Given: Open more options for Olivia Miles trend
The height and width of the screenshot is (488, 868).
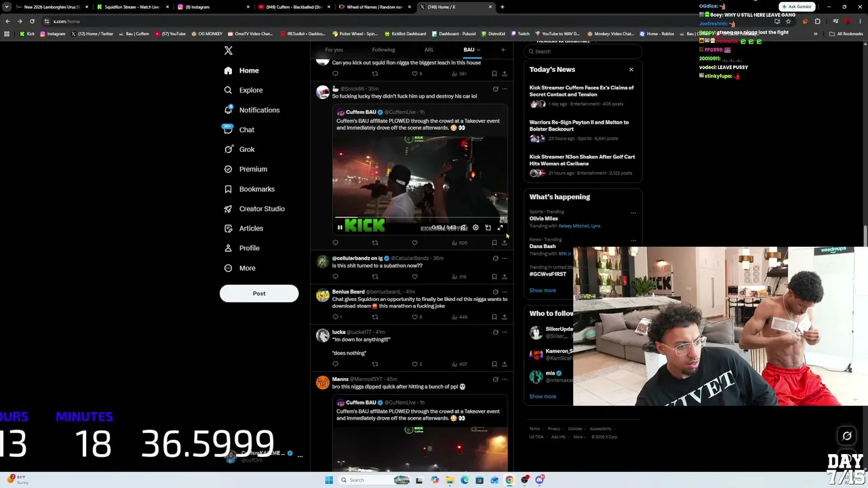Looking at the screenshot, I should 633,213.
